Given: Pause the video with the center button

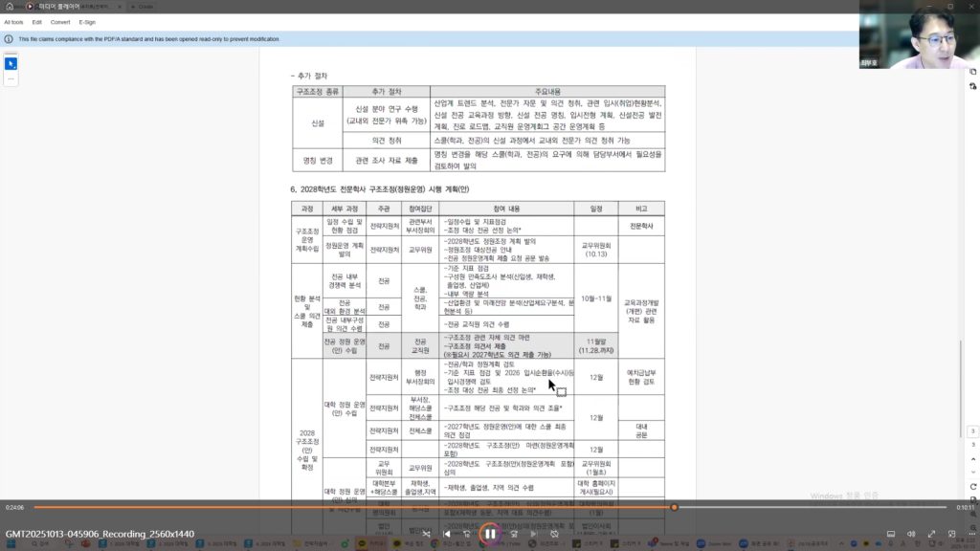Looking at the screenshot, I should [489, 533].
